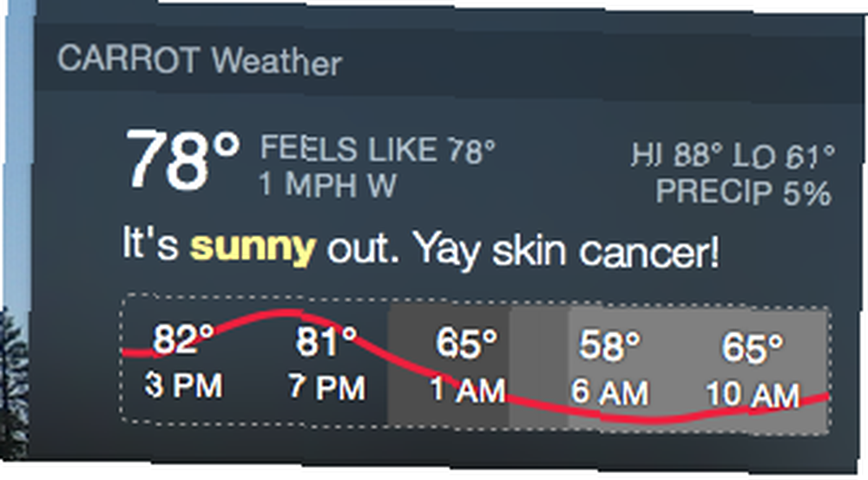
Task: Select the current temperature 78° reading
Action: (x=182, y=160)
